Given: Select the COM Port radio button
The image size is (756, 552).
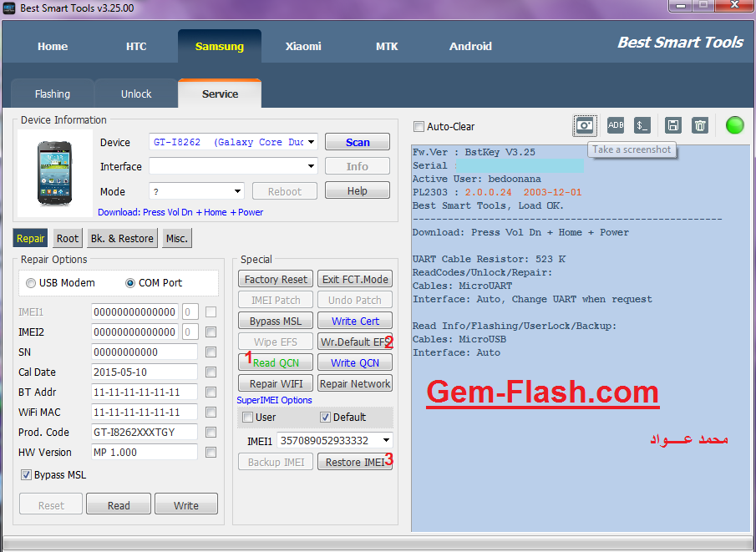Looking at the screenshot, I should pyautogui.click(x=130, y=283).
